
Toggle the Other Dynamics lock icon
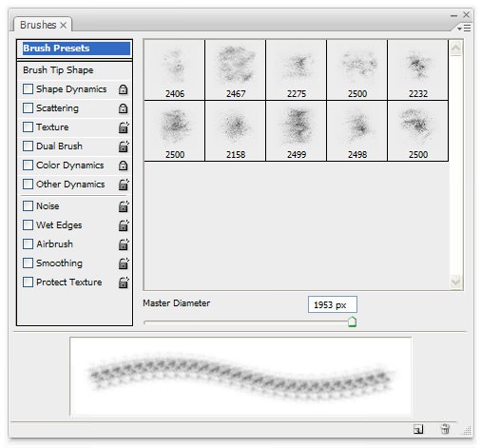[124, 185]
